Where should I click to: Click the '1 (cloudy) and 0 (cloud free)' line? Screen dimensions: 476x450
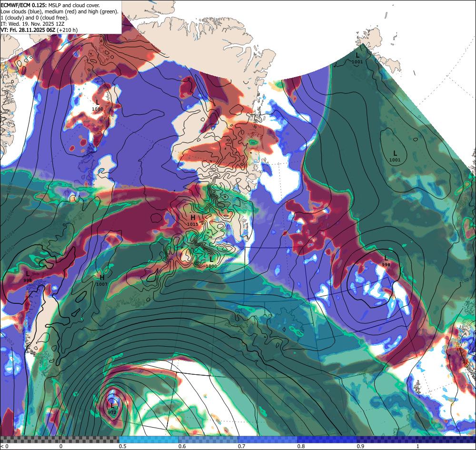pyautogui.click(x=35, y=17)
